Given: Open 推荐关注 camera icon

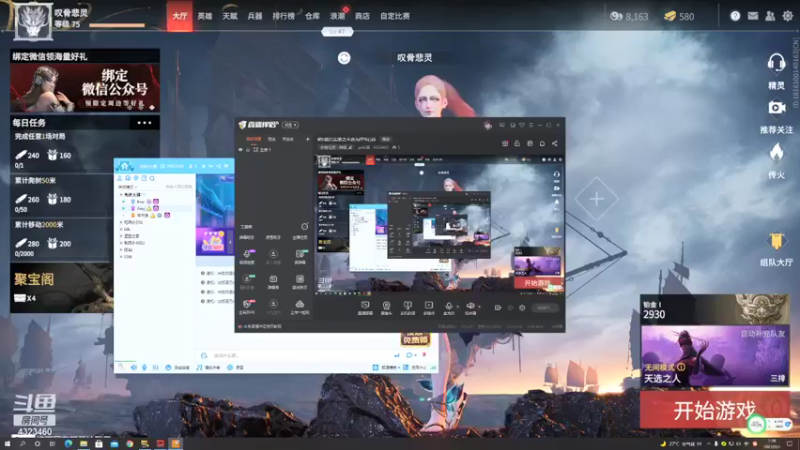Looking at the screenshot, I should pos(776,108).
